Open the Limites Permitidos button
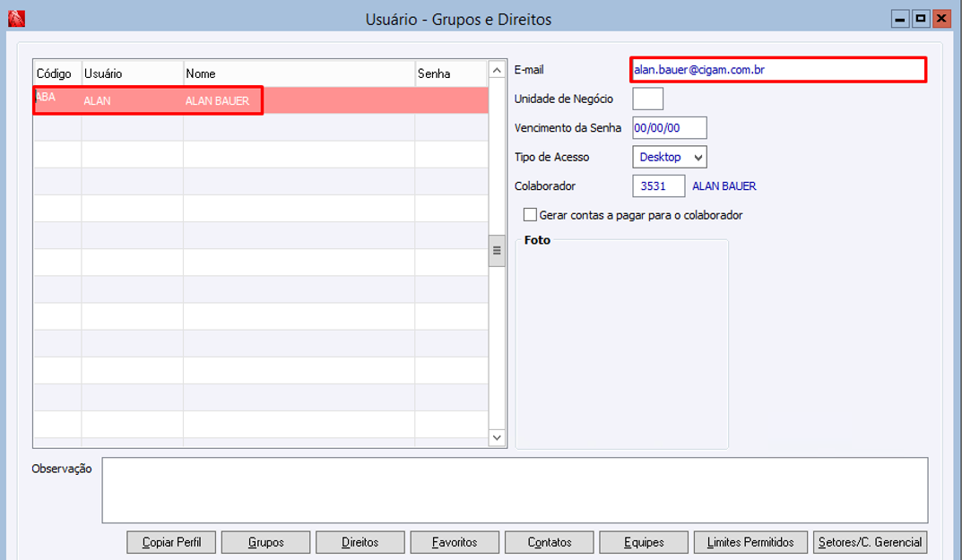This screenshot has height=560, width=962. (750, 542)
